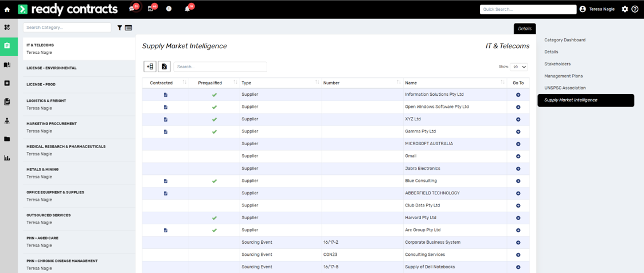Click Go To arrow for Gmail
644x273 pixels.
click(518, 157)
